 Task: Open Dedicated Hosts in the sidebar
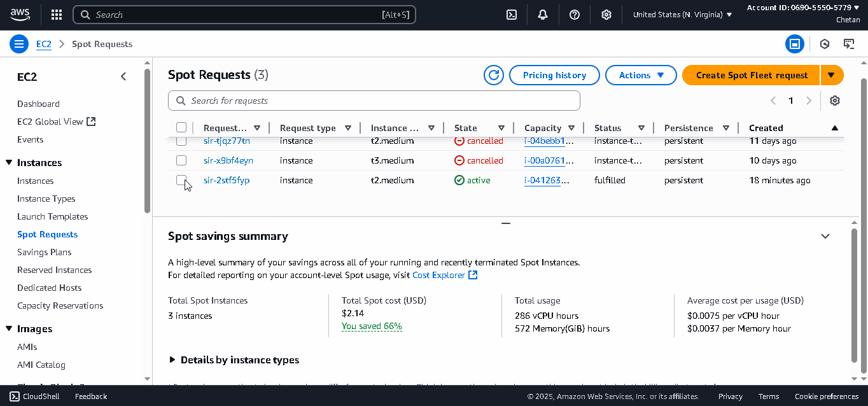pyautogui.click(x=50, y=288)
